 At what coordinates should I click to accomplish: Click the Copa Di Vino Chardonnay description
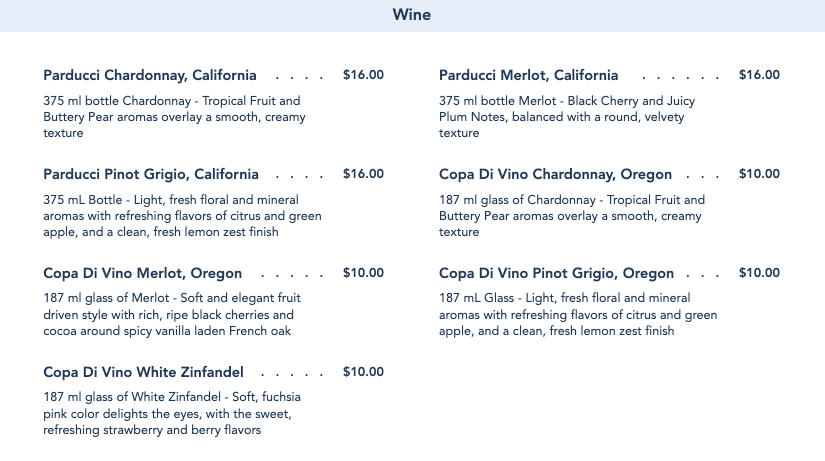[x=571, y=216]
